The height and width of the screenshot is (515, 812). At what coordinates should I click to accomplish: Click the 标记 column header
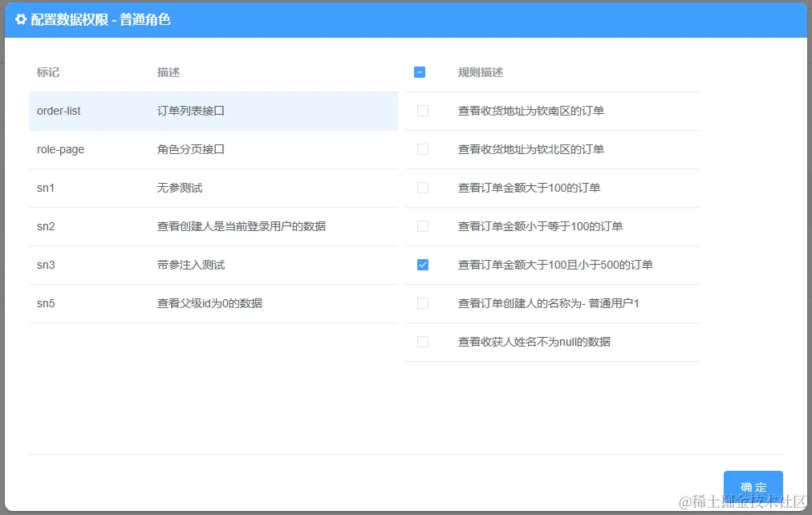(47, 72)
